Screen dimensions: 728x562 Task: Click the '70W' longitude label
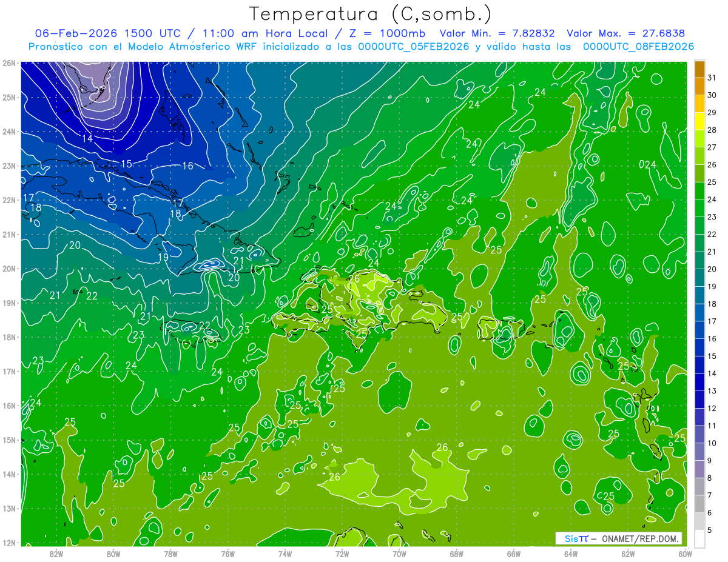point(399,554)
